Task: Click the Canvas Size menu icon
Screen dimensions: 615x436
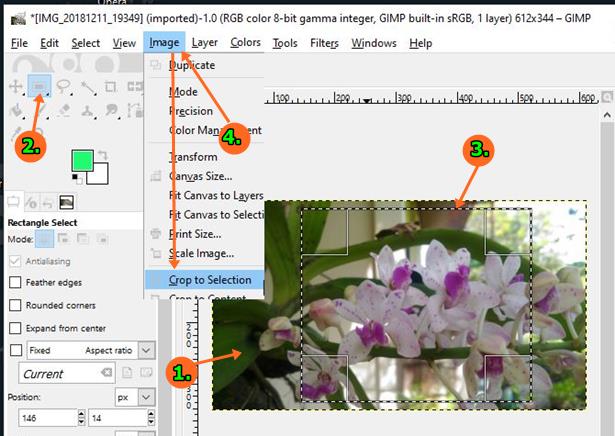Action: tap(156, 176)
